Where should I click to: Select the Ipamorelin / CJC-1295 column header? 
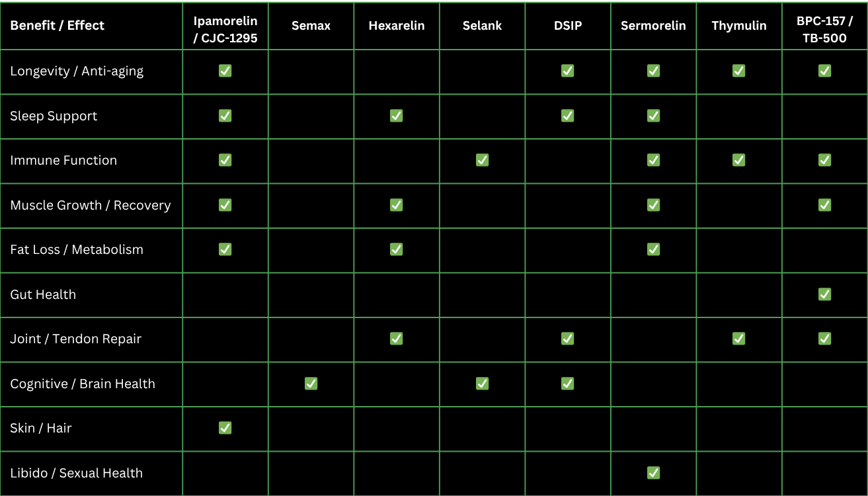pos(225,30)
